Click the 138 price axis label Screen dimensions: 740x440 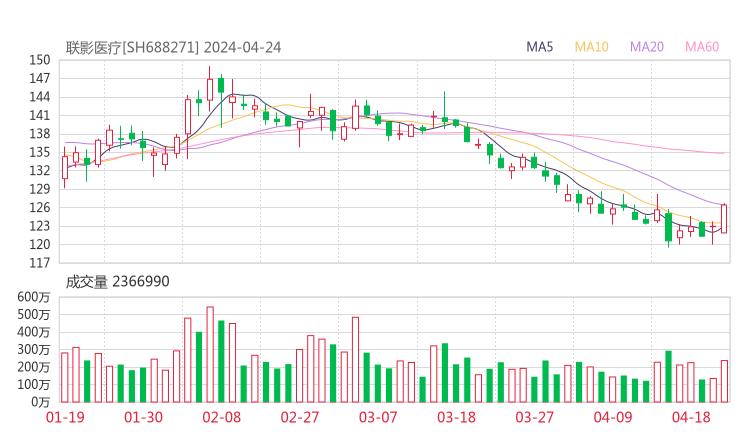[x=40, y=134]
